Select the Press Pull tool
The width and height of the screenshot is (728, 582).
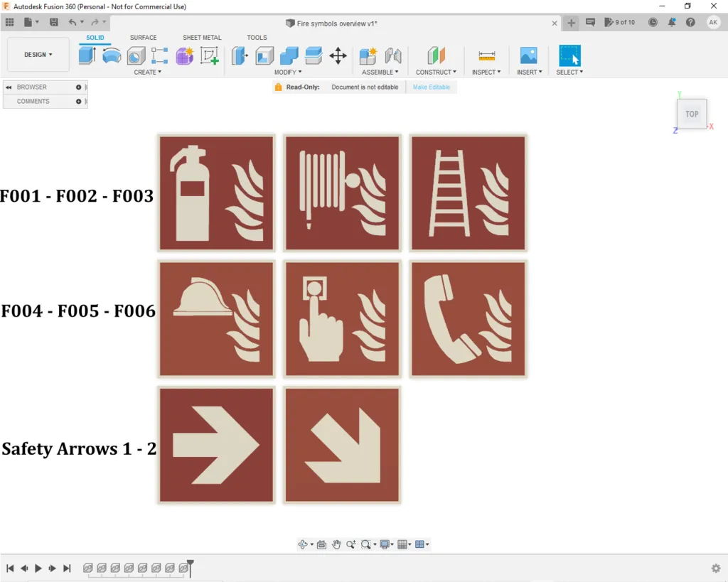click(x=240, y=55)
